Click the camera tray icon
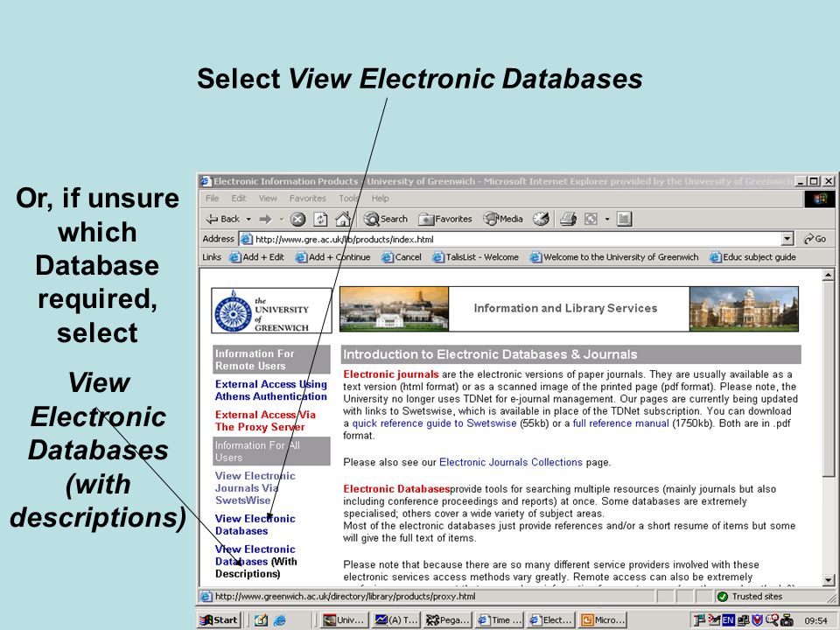The image size is (840, 630). [787, 620]
